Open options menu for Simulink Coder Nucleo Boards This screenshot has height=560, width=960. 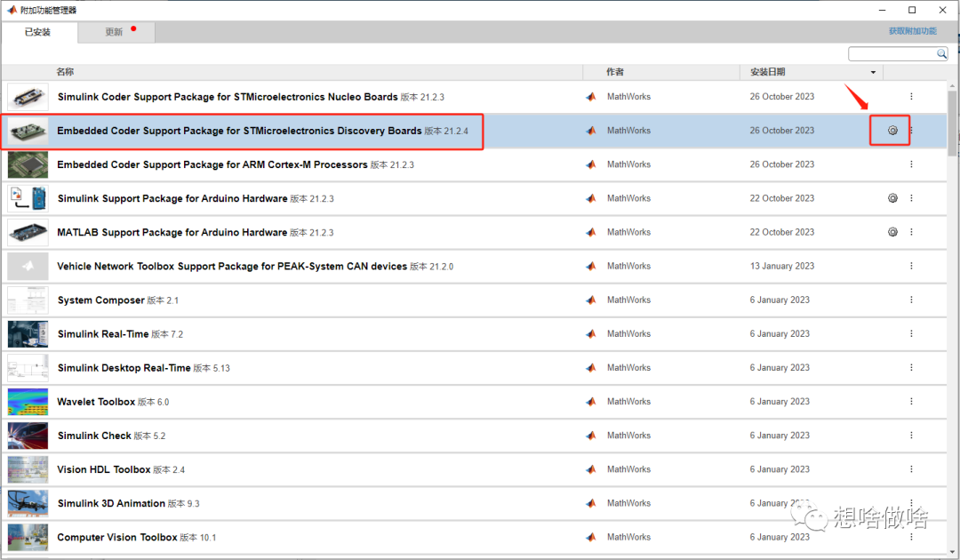pyautogui.click(x=911, y=97)
